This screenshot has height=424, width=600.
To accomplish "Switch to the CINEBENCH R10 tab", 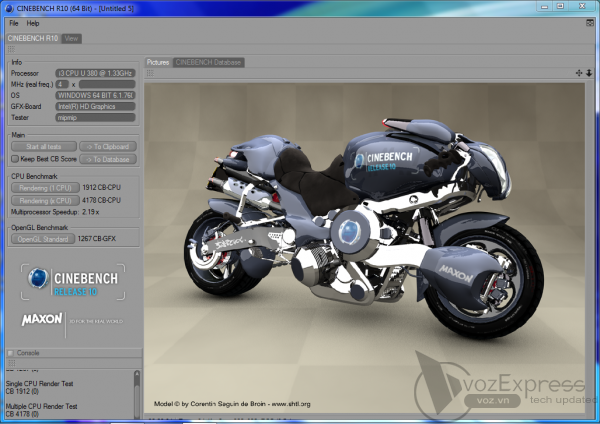I will (x=33, y=38).
